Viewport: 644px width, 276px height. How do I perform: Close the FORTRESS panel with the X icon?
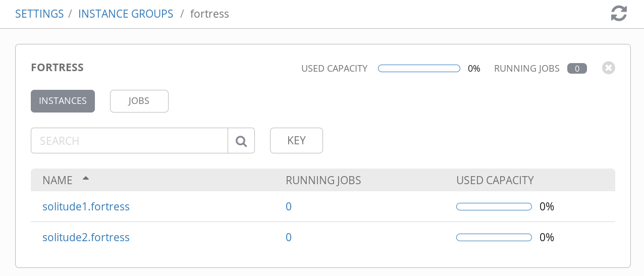[x=608, y=68]
